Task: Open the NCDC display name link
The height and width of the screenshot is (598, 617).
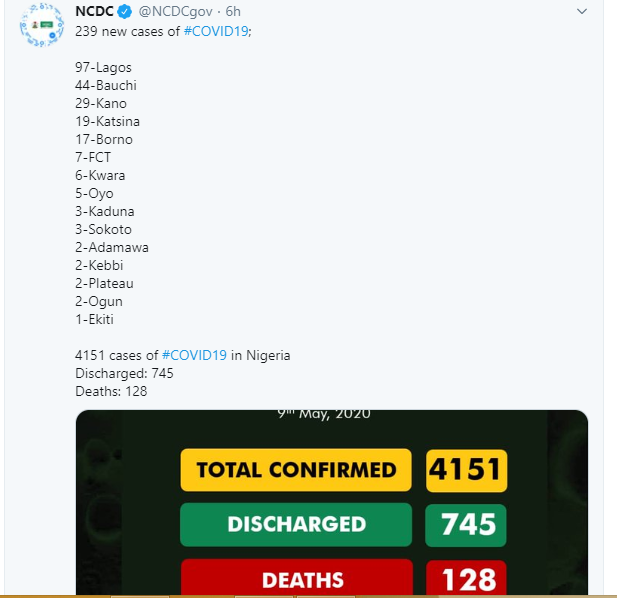Action: click(94, 11)
